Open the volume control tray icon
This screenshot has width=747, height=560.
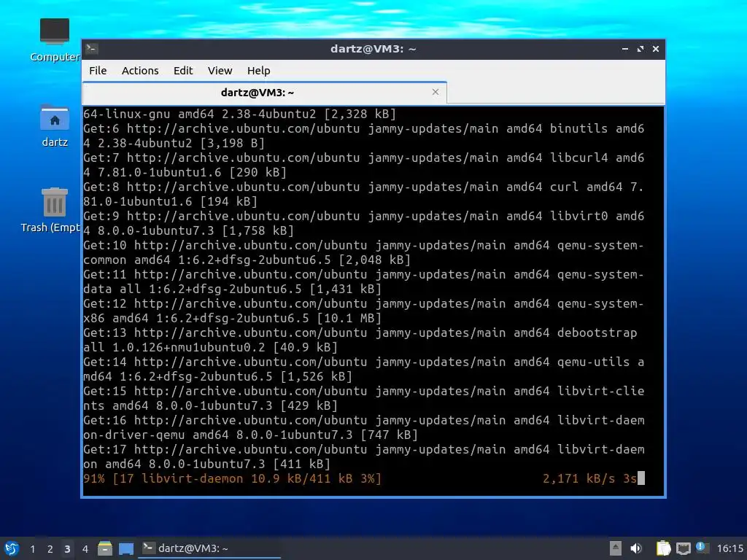tap(636, 548)
